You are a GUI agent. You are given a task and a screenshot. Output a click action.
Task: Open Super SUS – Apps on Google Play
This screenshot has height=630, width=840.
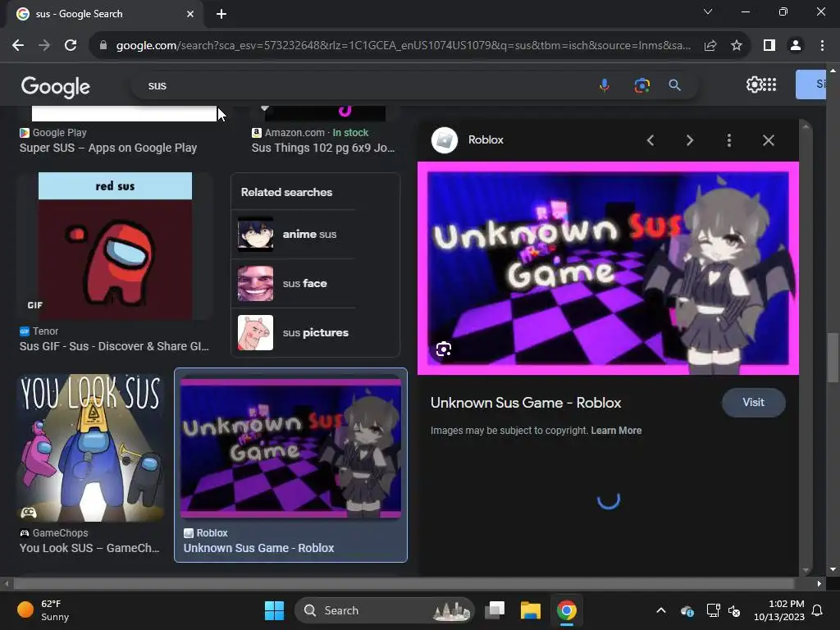[x=108, y=148]
